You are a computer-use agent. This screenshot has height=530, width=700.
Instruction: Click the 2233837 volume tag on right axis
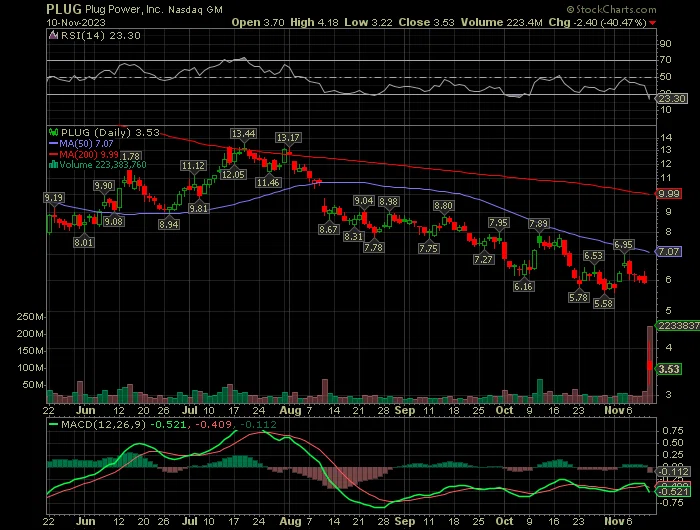pos(678,326)
